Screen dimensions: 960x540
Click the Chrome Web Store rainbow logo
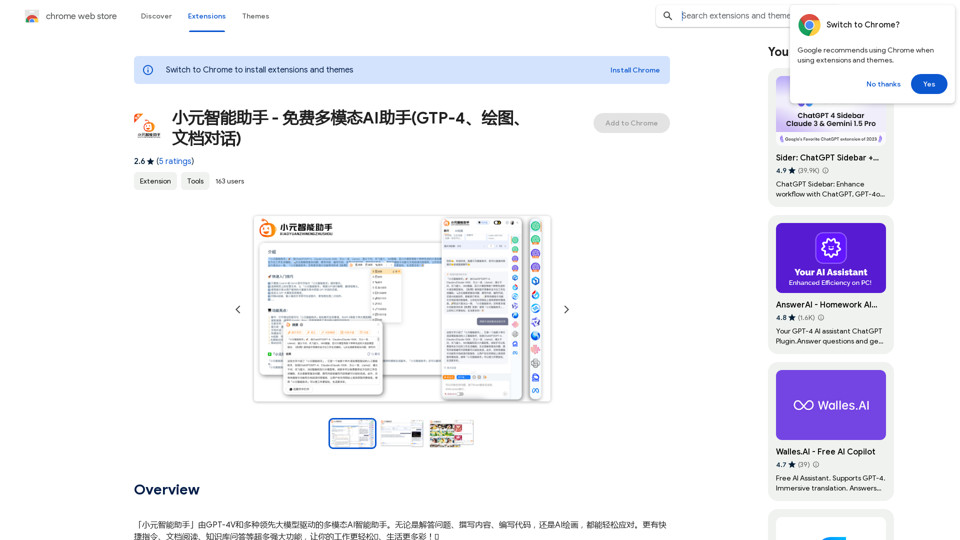tap(32, 17)
